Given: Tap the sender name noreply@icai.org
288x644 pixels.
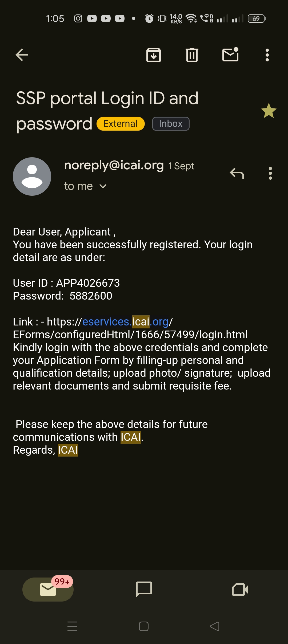Looking at the screenshot, I should [114, 165].
